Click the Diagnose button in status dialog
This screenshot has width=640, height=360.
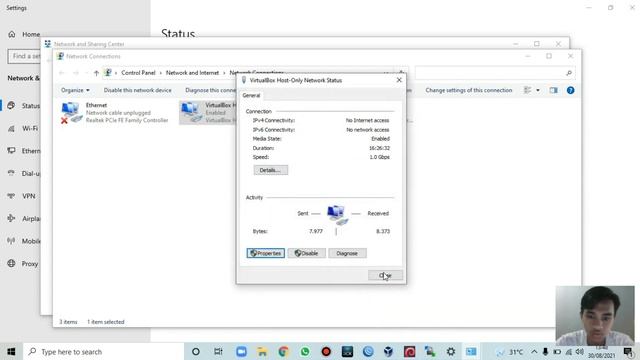coord(347,253)
